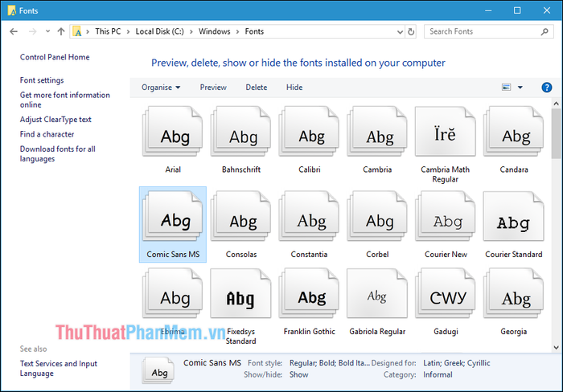The width and height of the screenshot is (563, 392).
Task: Open Font settings link
Action: pyautogui.click(x=42, y=80)
